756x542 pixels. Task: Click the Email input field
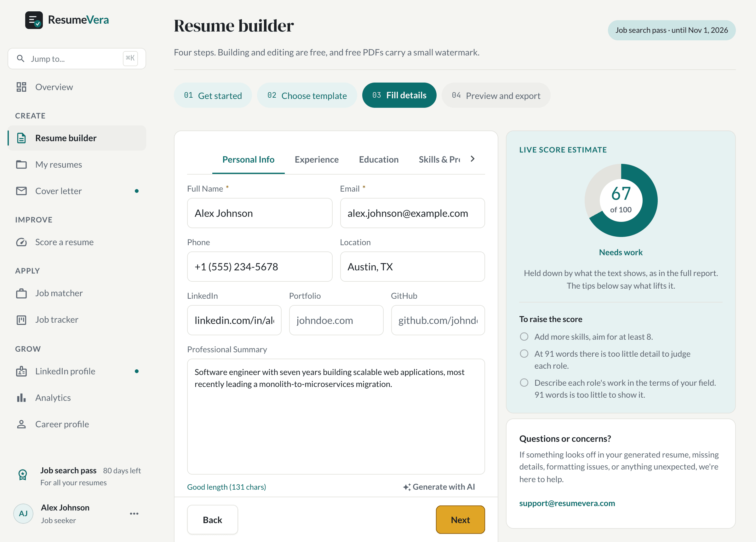coord(412,213)
